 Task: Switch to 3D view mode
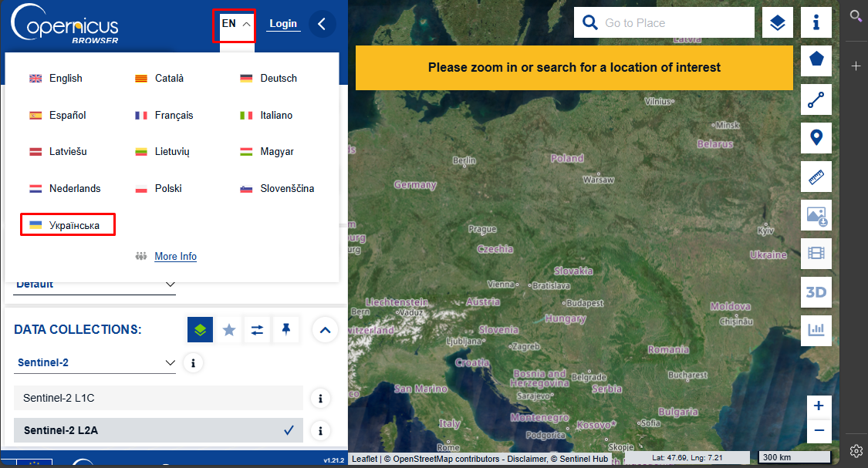816,291
